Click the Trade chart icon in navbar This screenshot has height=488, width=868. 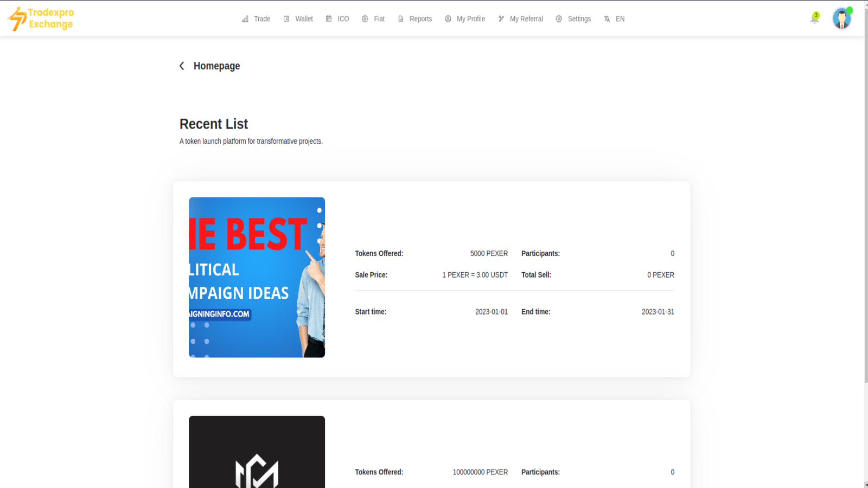click(x=245, y=18)
